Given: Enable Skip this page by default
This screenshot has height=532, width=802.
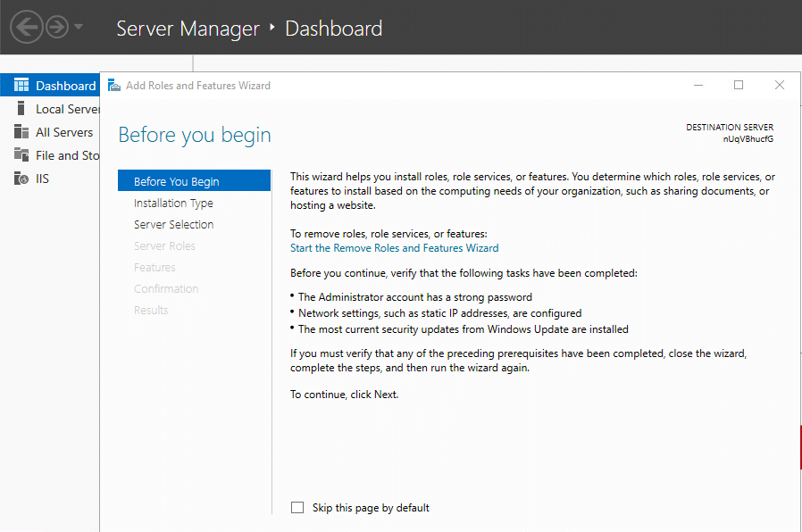Looking at the screenshot, I should (x=297, y=508).
